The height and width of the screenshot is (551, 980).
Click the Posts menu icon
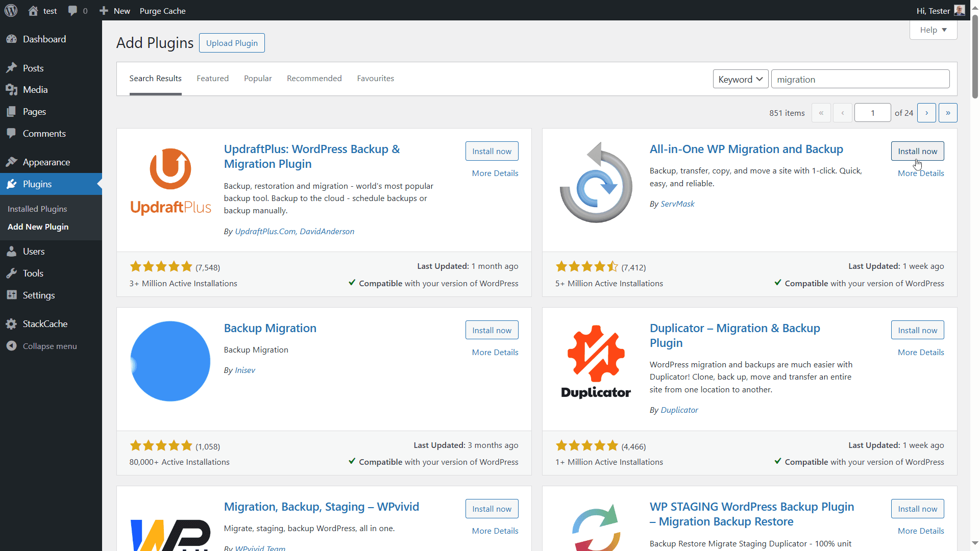click(13, 68)
